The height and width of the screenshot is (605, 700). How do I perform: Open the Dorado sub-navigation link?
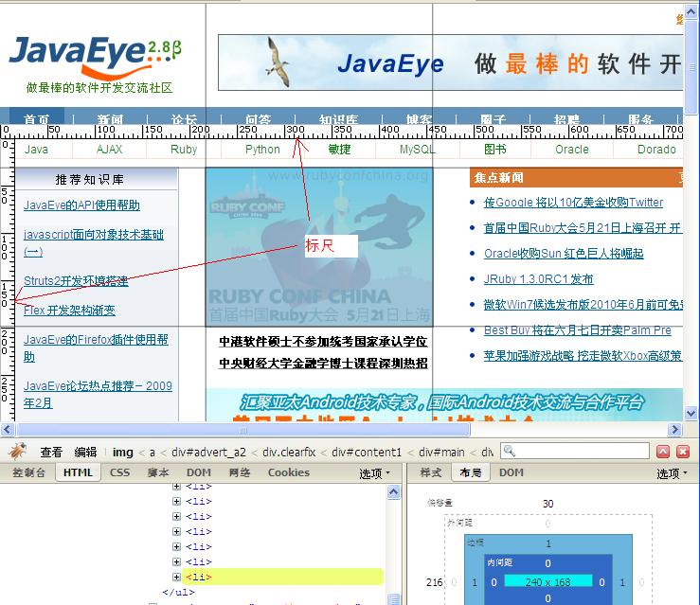pyautogui.click(x=656, y=150)
